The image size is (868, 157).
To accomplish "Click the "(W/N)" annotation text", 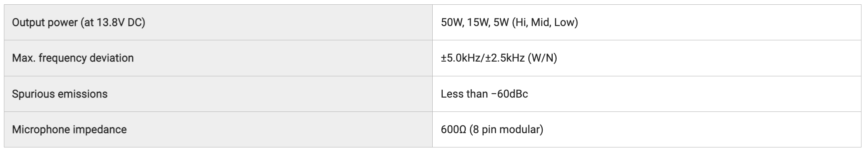I will coord(543,58).
